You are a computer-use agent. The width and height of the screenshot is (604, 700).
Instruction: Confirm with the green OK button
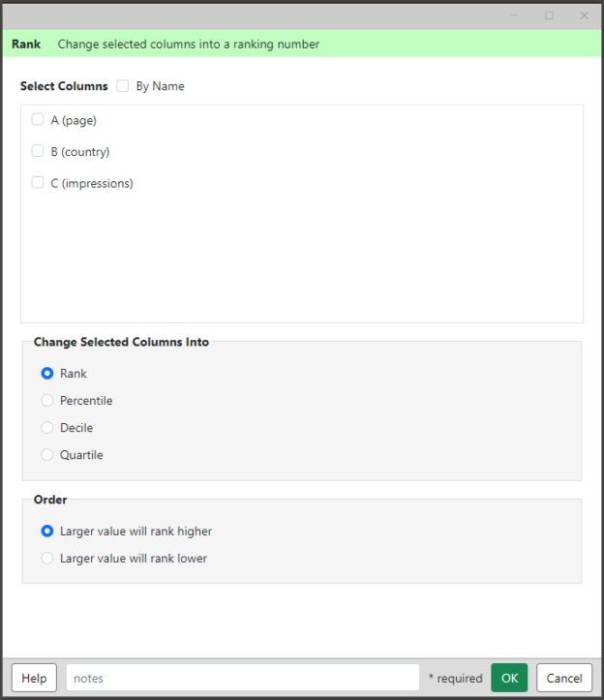509,678
